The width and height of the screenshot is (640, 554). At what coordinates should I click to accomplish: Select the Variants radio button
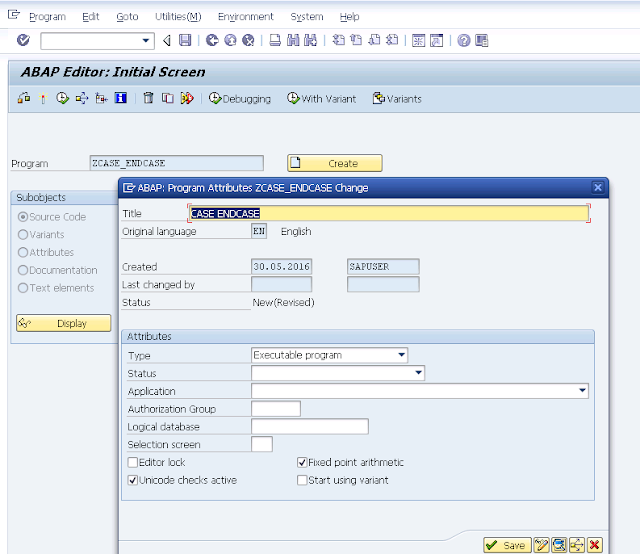coord(23,234)
